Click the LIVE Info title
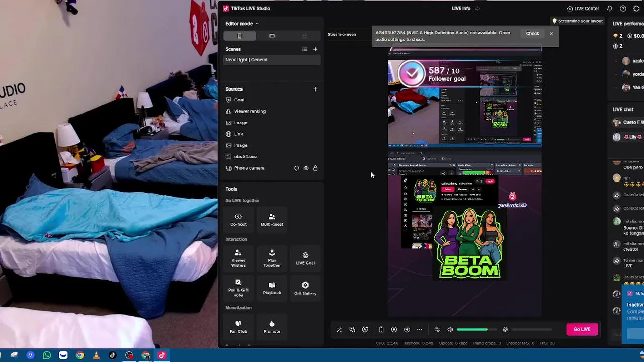This screenshot has width=644, height=362. point(461,8)
